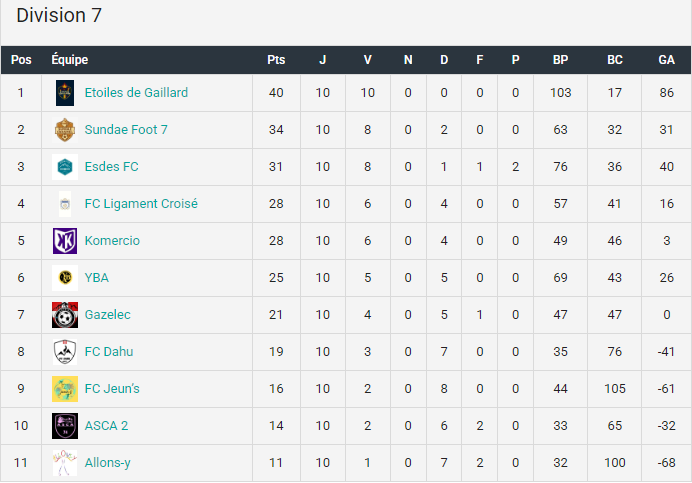Click the BP column header

pyautogui.click(x=560, y=60)
